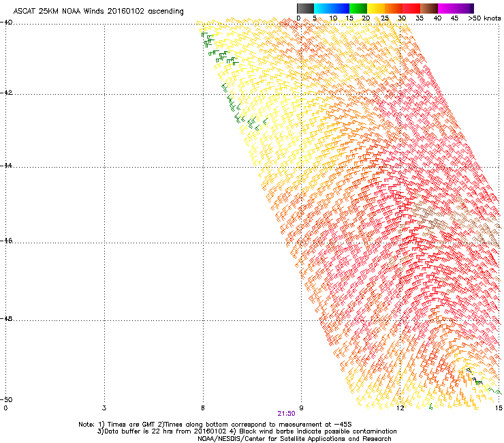504x443 pixels.
Task: Click the latitude label '-44'
Action: (6, 166)
